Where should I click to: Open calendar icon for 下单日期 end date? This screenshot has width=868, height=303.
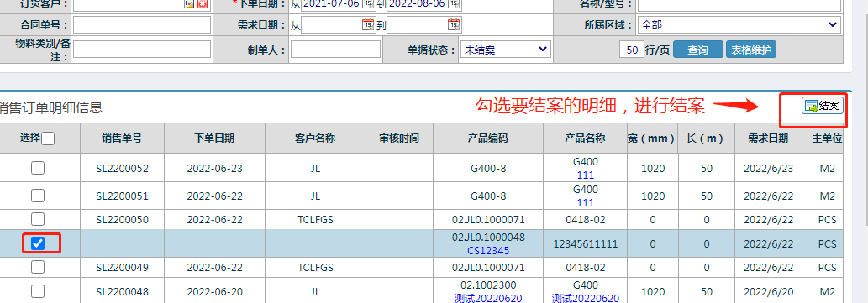pos(454,3)
